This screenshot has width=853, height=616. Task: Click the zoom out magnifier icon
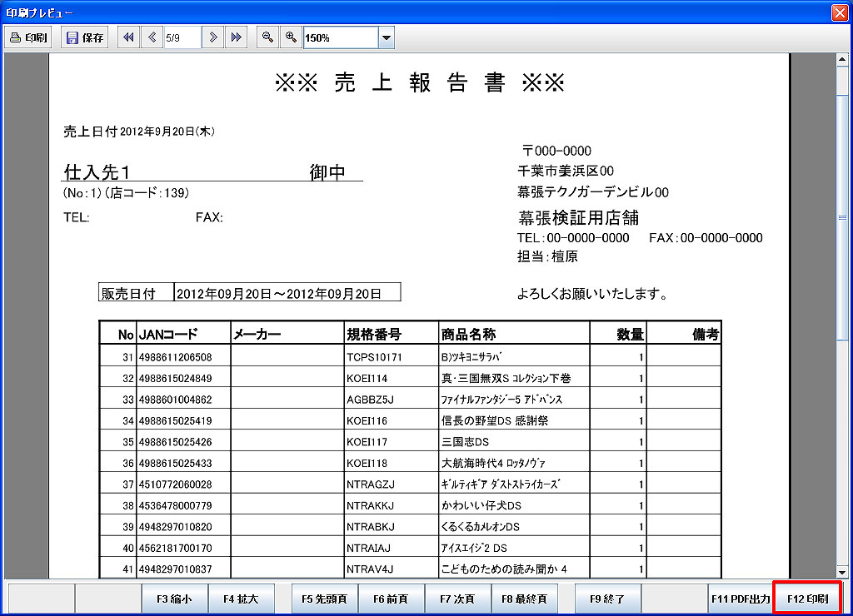(x=267, y=37)
